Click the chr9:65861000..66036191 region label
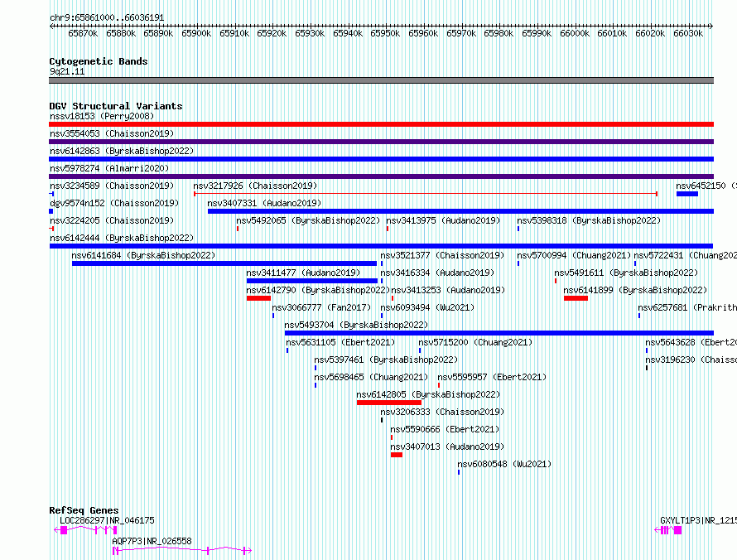The image size is (737, 560). [107, 18]
